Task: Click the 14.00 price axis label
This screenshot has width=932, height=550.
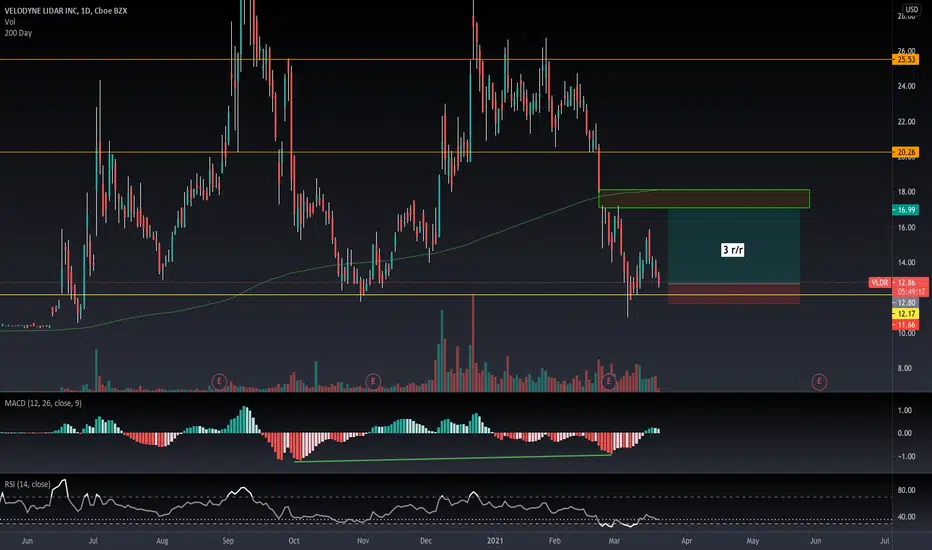Action: point(906,262)
